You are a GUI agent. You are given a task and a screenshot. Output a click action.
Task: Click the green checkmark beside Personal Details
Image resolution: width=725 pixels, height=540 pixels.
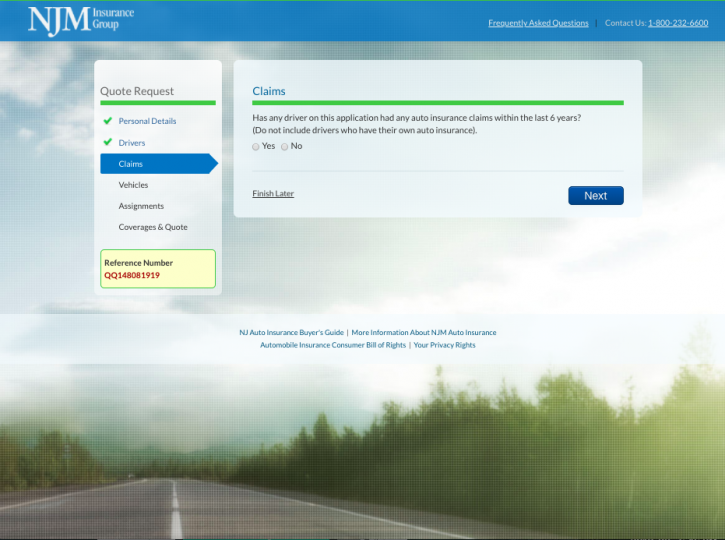108,121
